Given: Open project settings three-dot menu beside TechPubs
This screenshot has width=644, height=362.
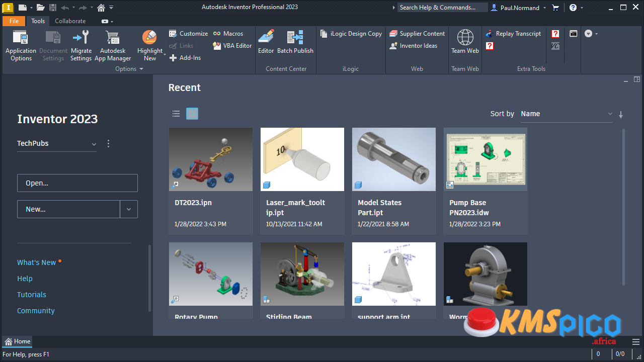Looking at the screenshot, I should pos(108,144).
